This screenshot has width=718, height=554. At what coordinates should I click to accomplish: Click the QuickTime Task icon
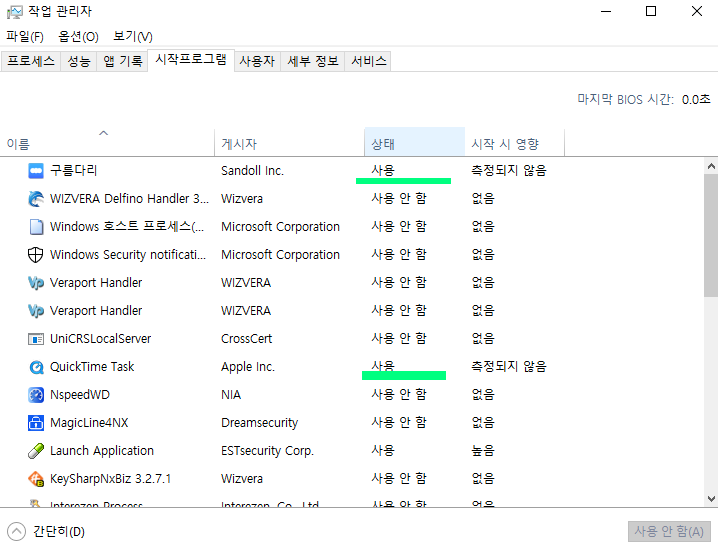pos(36,367)
